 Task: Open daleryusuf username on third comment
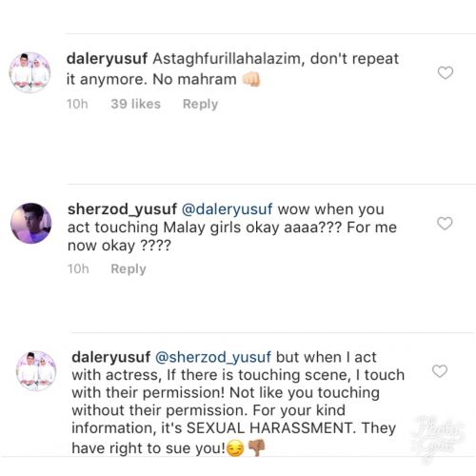[x=111, y=357]
